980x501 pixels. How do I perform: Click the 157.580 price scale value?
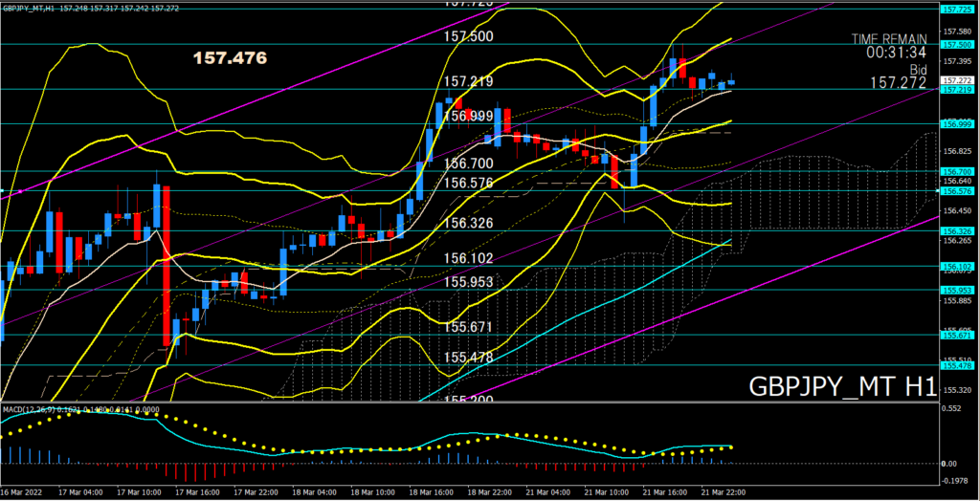956,32
